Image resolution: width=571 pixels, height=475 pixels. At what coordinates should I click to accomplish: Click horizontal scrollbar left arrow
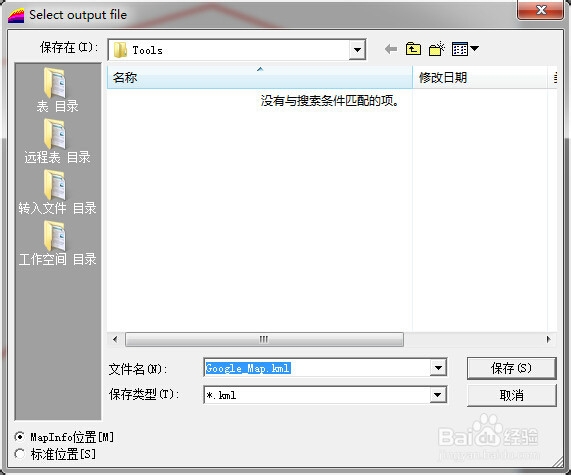(x=115, y=339)
